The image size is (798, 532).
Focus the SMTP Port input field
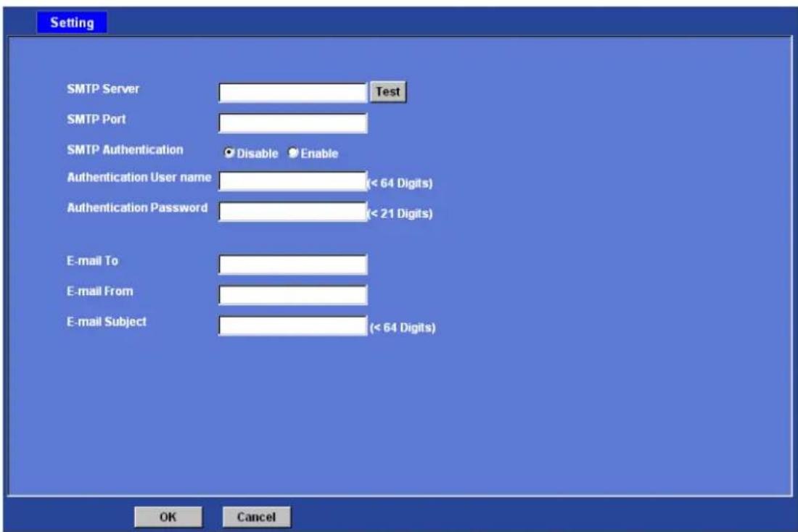tap(292, 123)
